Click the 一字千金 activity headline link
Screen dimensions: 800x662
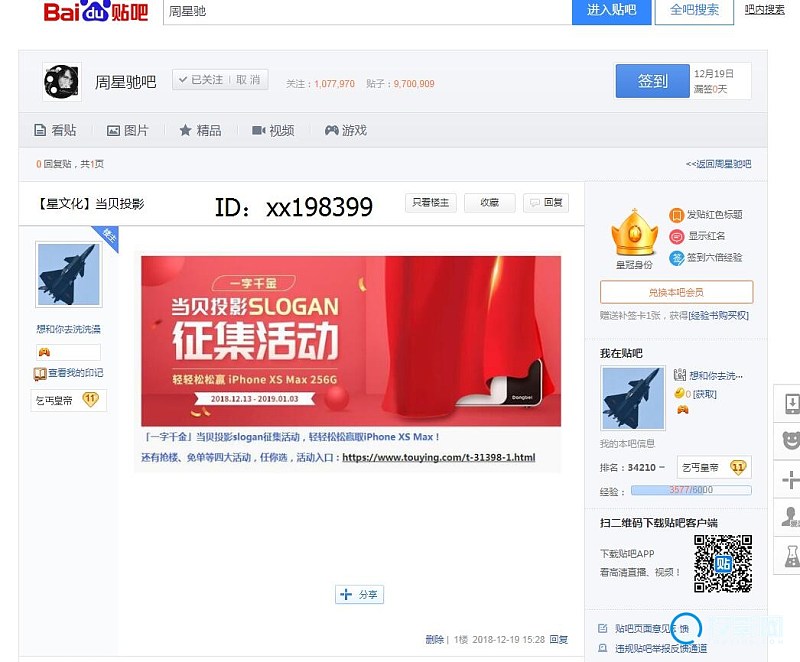coord(290,437)
